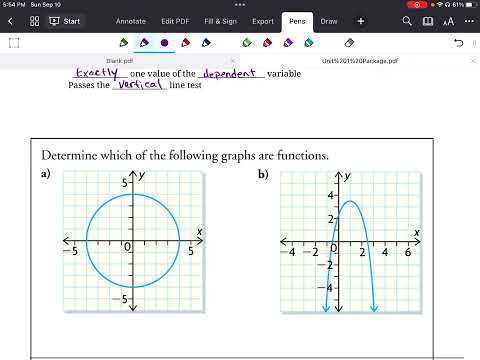Screen dimensions: 480x360
Task: Switch to Unit%201%20Package.pdf document tab
Action: click(360, 61)
